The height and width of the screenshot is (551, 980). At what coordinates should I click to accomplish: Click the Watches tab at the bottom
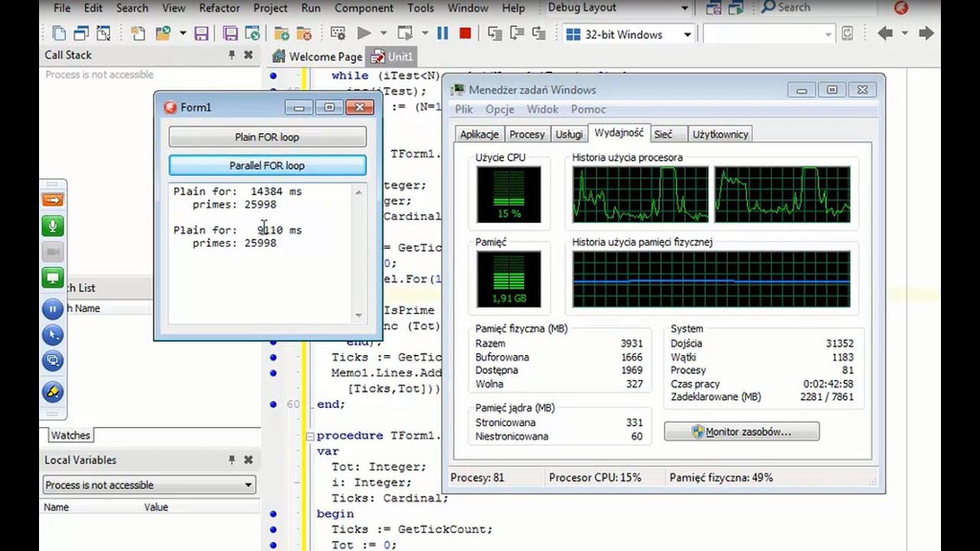[x=70, y=435]
